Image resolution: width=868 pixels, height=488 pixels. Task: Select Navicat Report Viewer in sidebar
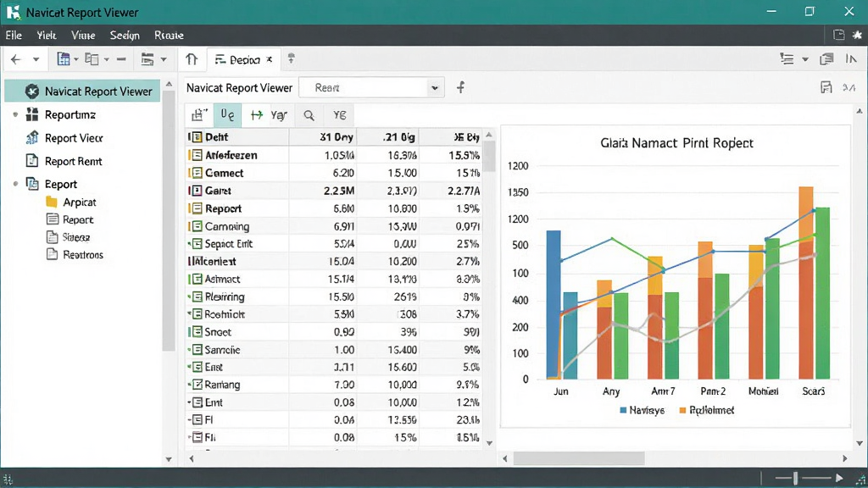tap(82, 91)
